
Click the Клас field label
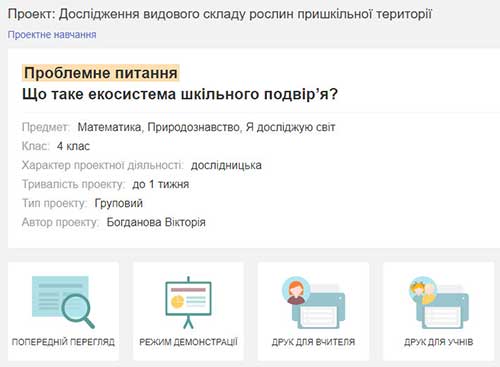coord(36,146)
